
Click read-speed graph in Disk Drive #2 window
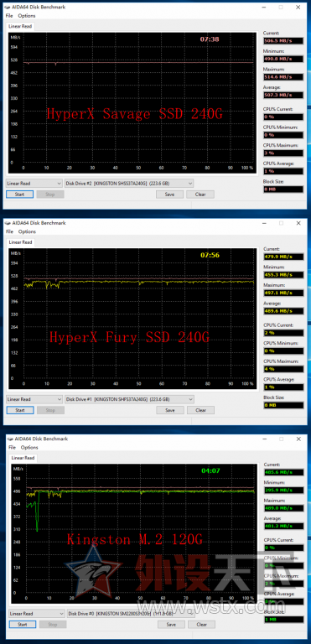(132, 102)
